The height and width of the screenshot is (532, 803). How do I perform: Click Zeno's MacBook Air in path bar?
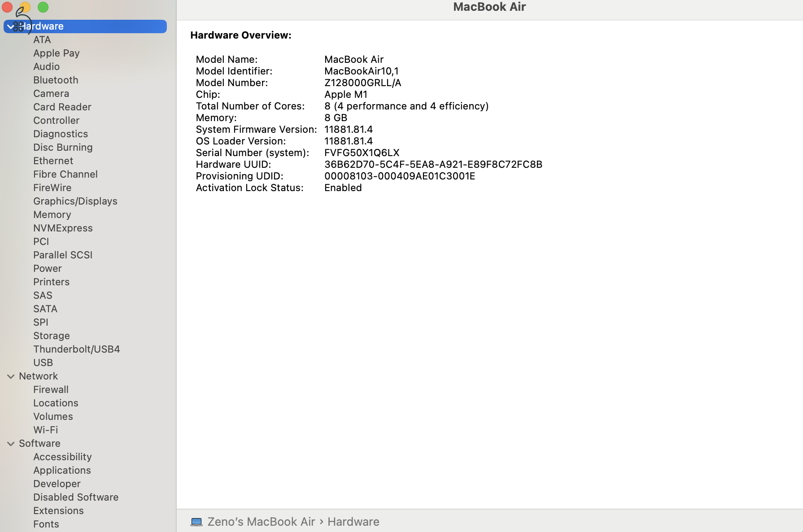pyautogui.click(x=261, y=522)
